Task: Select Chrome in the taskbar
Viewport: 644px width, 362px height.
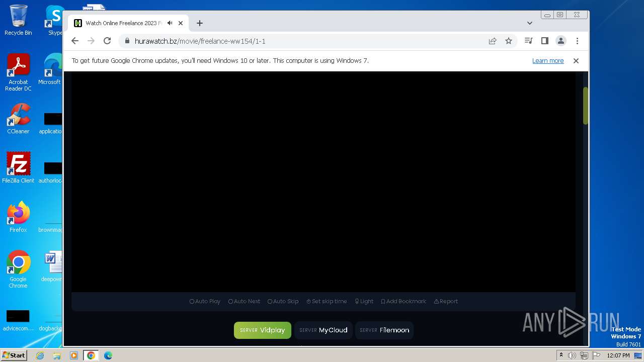Action: coord(91,355)
